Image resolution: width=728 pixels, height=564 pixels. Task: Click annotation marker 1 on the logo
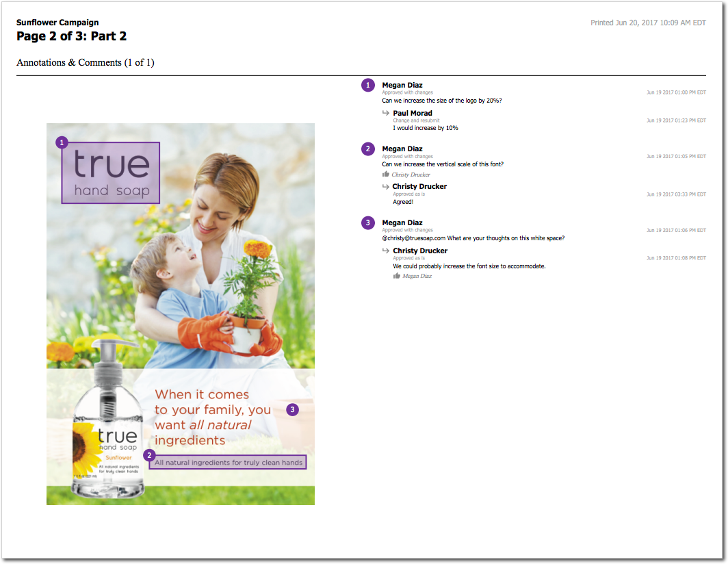click(62, 142)
